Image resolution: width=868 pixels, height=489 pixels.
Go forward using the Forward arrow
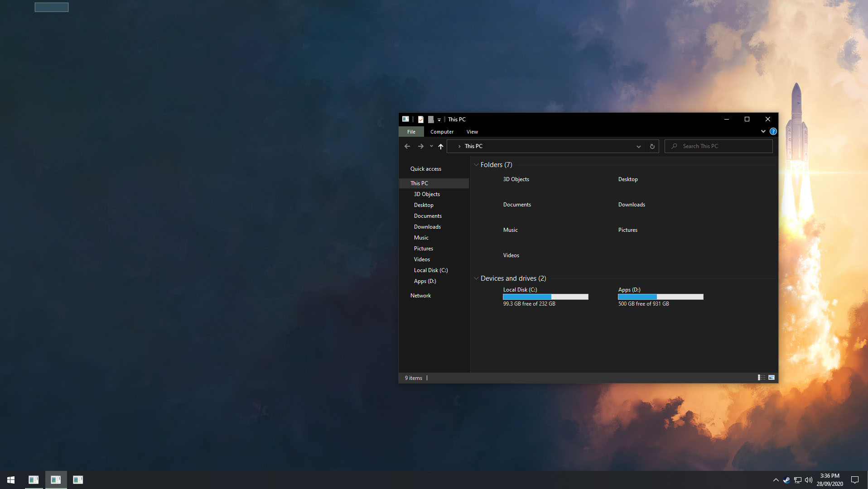(x=420, y=146)
